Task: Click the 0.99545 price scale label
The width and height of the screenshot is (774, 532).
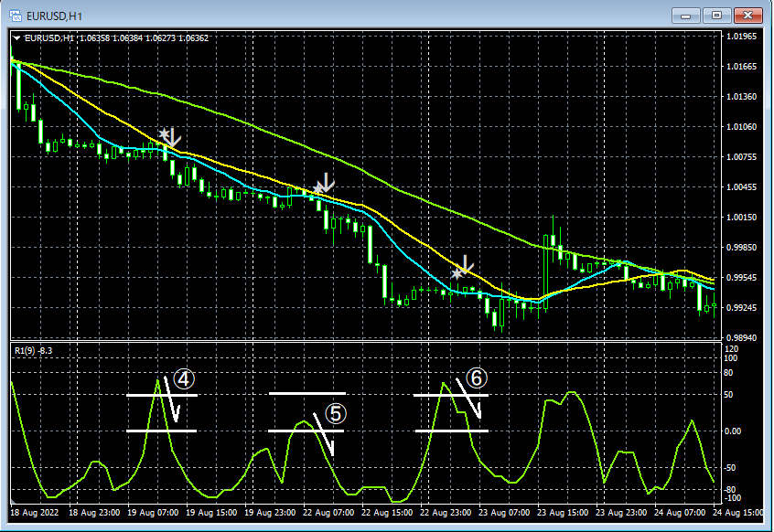Action: (741, 278)
